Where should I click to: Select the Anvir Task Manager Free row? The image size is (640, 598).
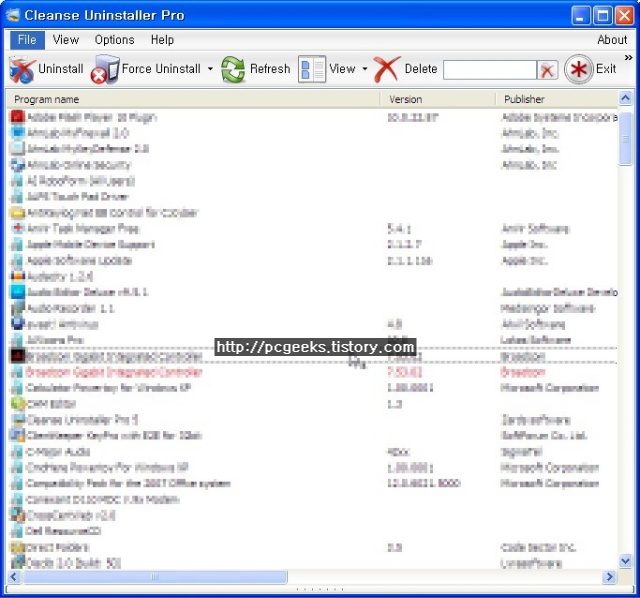[x=313, y=229]
